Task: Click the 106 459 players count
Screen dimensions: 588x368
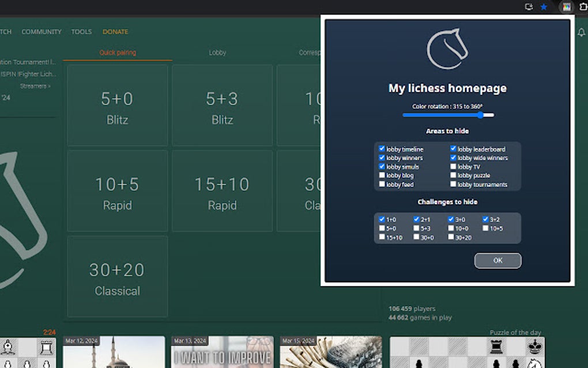Action: [x=412, y=309]
